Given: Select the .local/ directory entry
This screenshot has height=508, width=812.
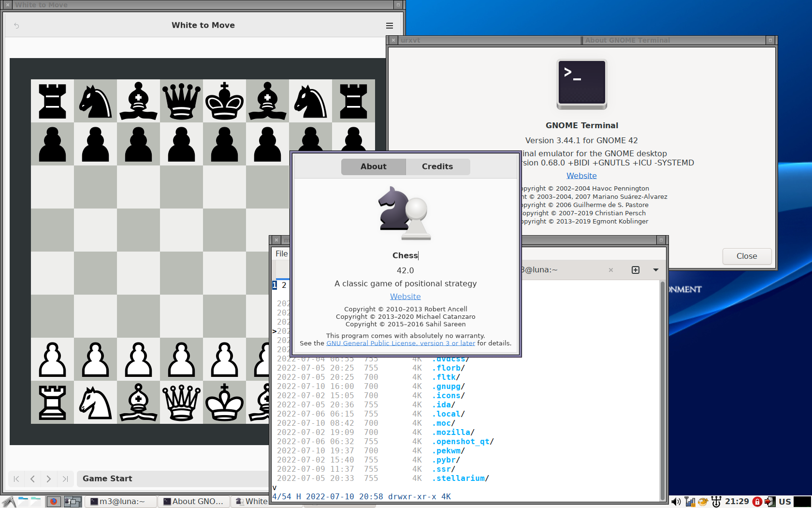Looking at the screenshot, I should point(449,414).
